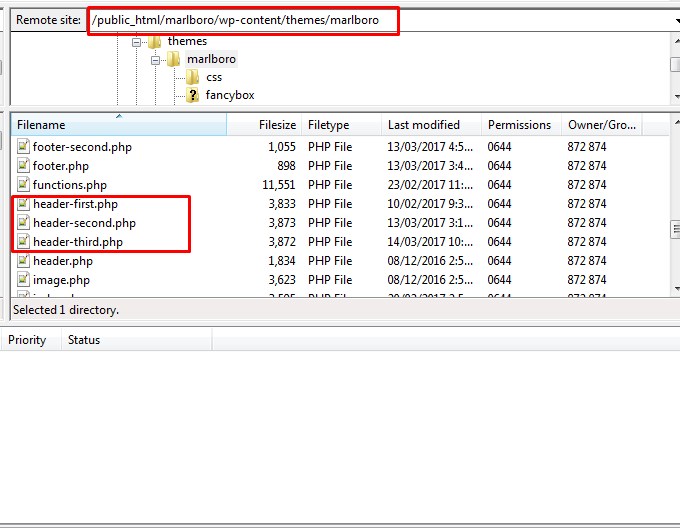Screen dimensions: 680x528
Task: Click the marlboro folder icon in tree
Action: point(173,59)
